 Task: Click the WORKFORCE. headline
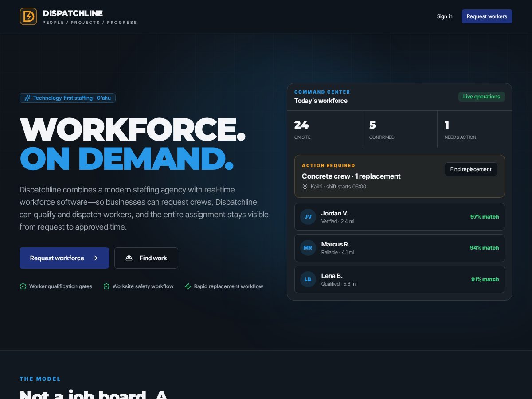[133, 129]
